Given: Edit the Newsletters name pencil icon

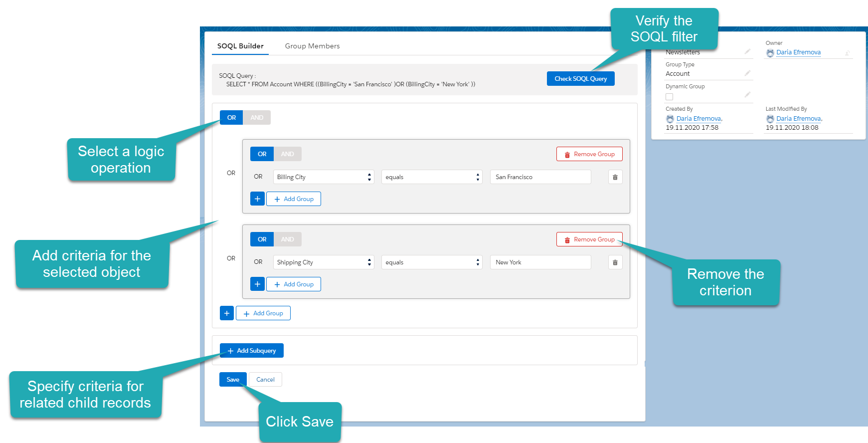Looking at the screenshot, I should 747,51.
